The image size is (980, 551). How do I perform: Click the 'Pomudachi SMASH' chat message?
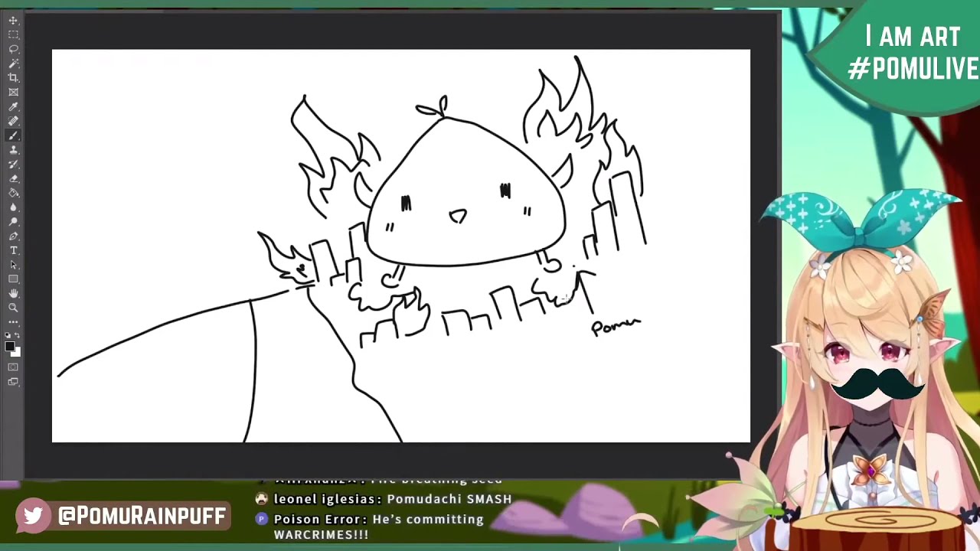(449, 499)
